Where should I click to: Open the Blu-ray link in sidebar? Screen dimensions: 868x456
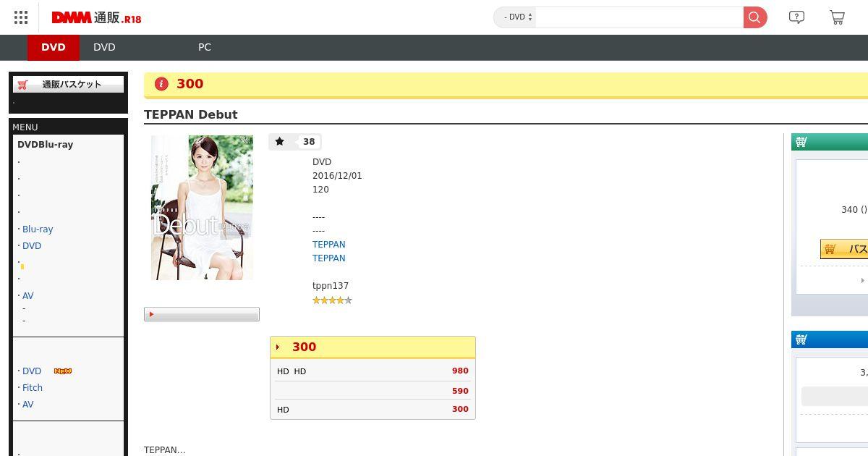pyautogui.click(x=38, y=229)
